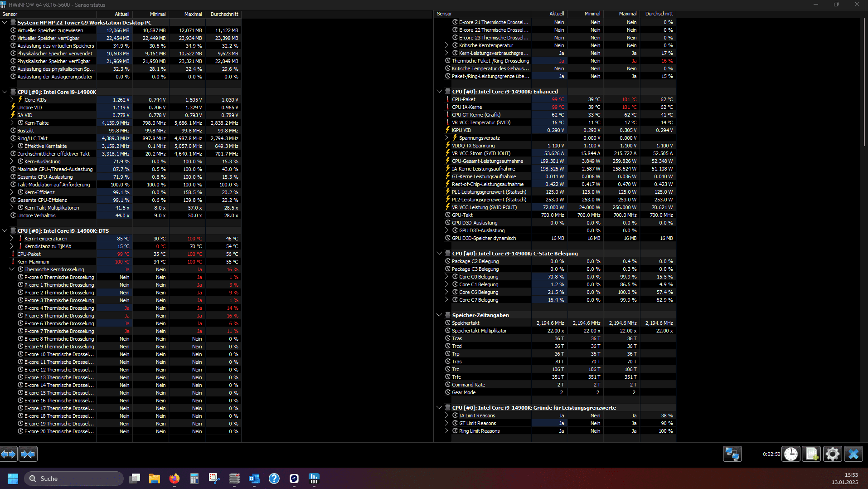The width and height of the screenshot is (868, 489).
Task: Open Task View on taskbar
Action: click(135, 479)
